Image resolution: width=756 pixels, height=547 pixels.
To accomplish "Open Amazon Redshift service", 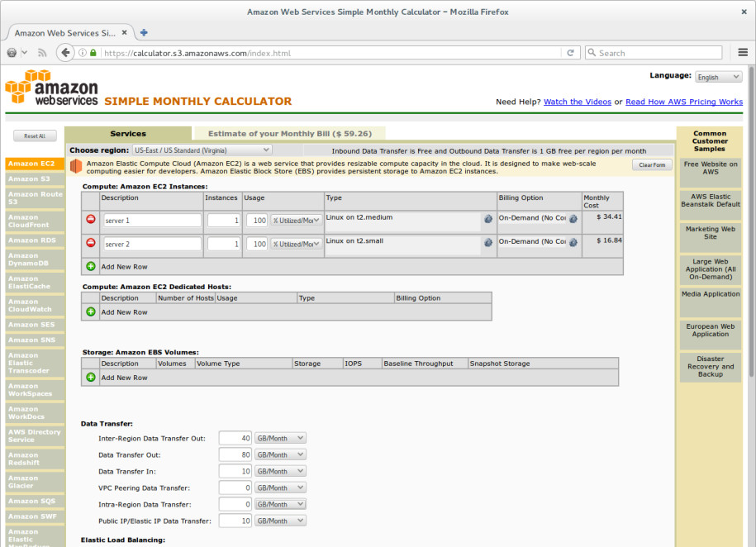I will tap(35, 459).
